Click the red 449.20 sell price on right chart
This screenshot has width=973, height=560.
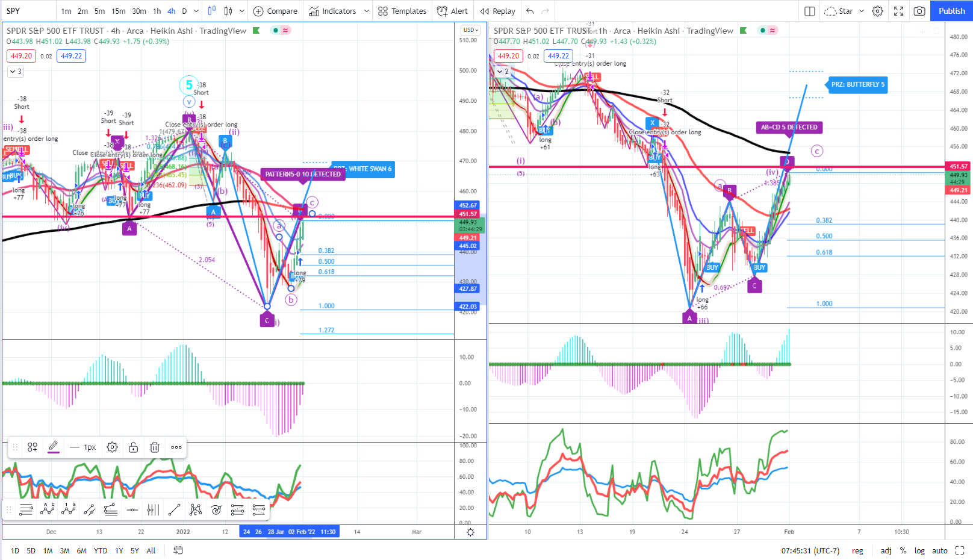tap(508, 56)
